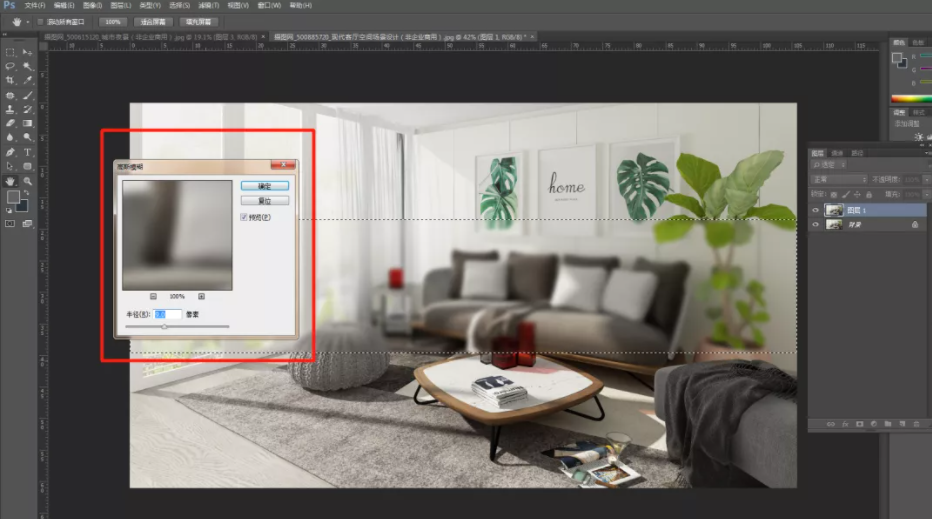932x519 pixels.
Task: Zoom in the Gaussian Blur preview
Action: pos(201,296)
